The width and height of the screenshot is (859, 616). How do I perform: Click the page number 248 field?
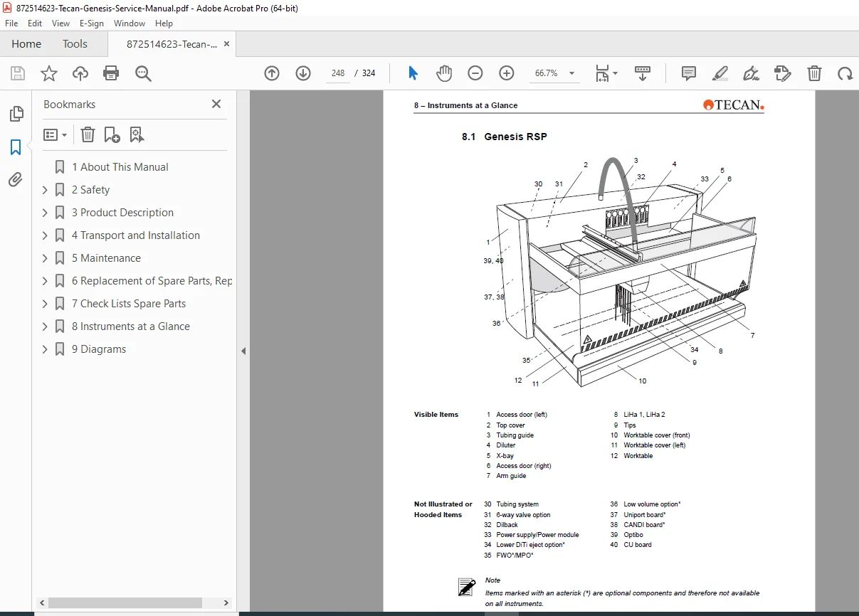coord(338,73)
